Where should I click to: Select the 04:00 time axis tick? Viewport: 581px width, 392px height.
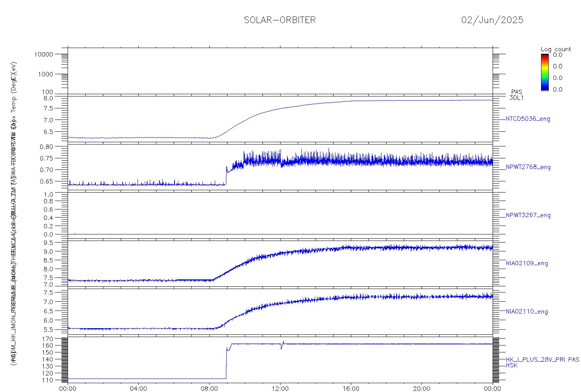pyautogui.click(x=138, y=389)
